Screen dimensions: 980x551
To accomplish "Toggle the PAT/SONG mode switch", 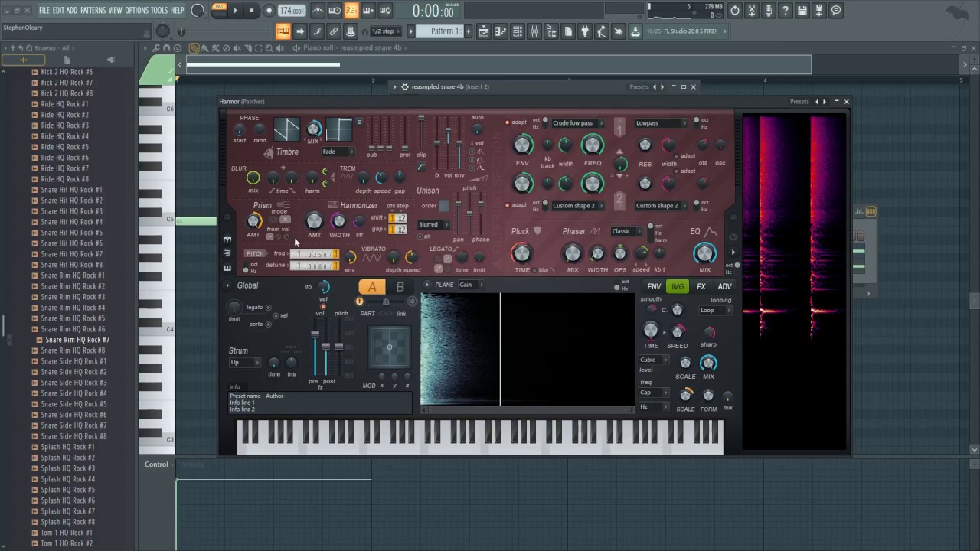I will click(x=219, y=11).
